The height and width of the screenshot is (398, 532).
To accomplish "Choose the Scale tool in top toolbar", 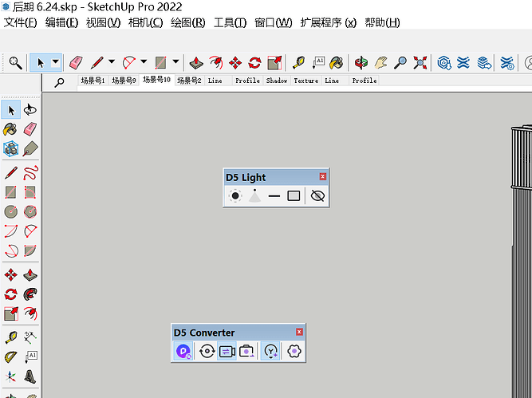I will [x=274, y=63].
